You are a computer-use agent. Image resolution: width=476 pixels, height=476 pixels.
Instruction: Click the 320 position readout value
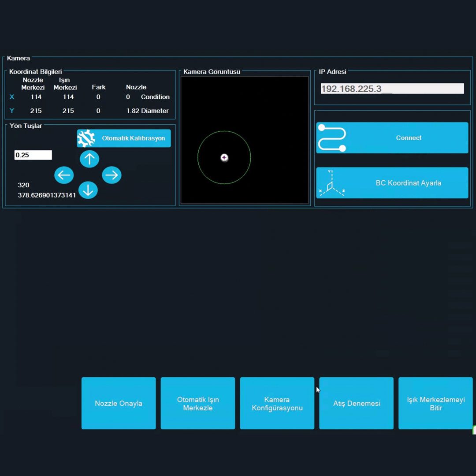[24, 185]
